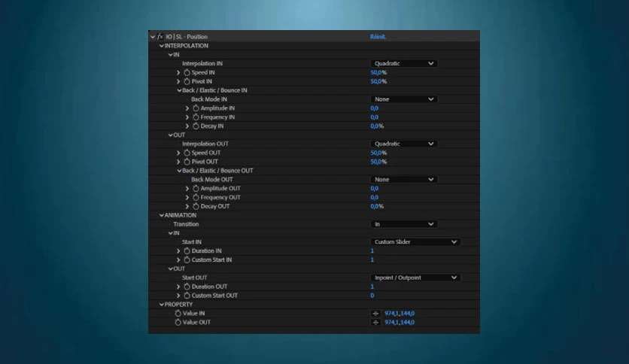Toggle Speed IN stopwatch

click(x=187, y=72)
